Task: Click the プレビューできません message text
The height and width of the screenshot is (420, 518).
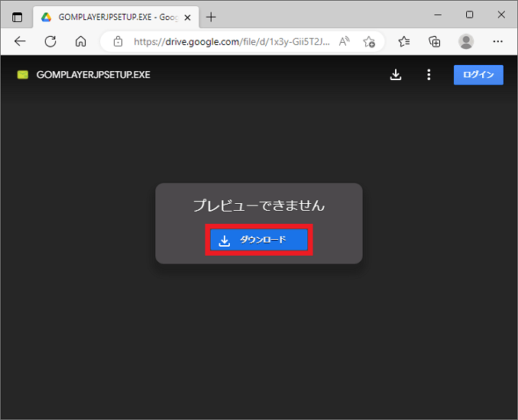Action: [259, 205]
